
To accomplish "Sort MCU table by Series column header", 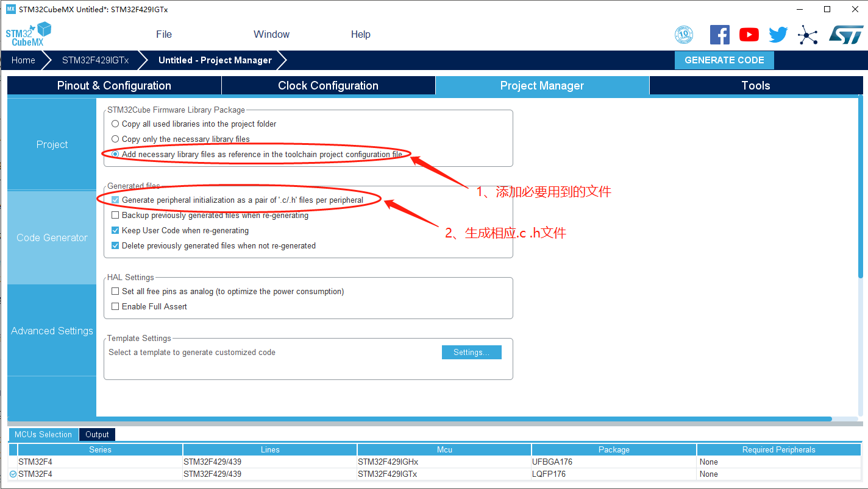I will [100, 449].
